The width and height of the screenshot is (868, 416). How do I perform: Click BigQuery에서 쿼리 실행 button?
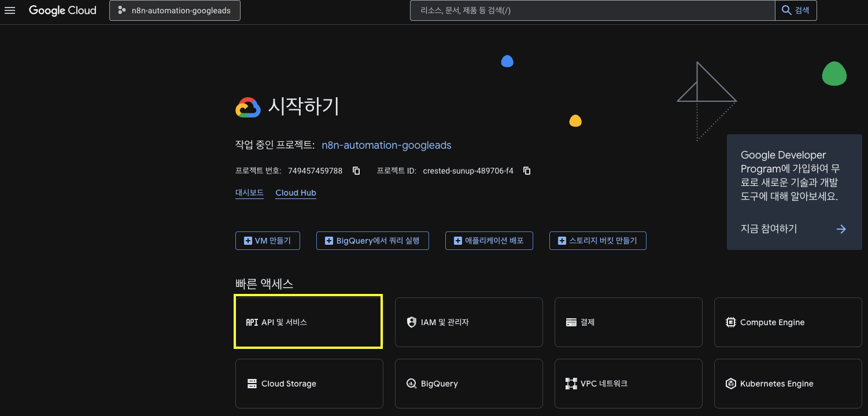coord(372,241)
